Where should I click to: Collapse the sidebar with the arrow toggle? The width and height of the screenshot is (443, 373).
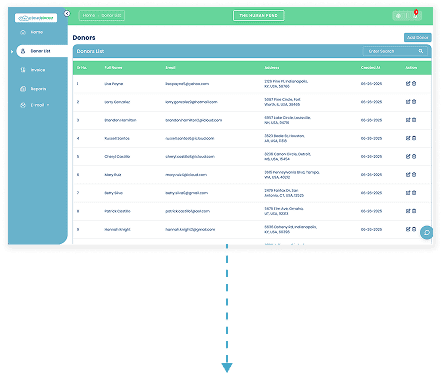tap(67, 13)
